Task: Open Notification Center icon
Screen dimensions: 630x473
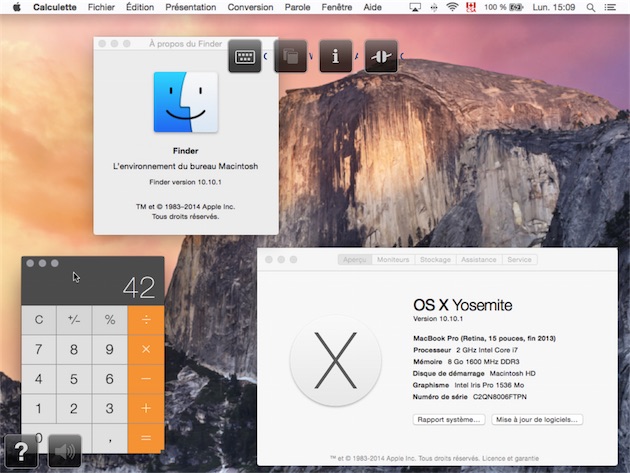Action: 610,7
